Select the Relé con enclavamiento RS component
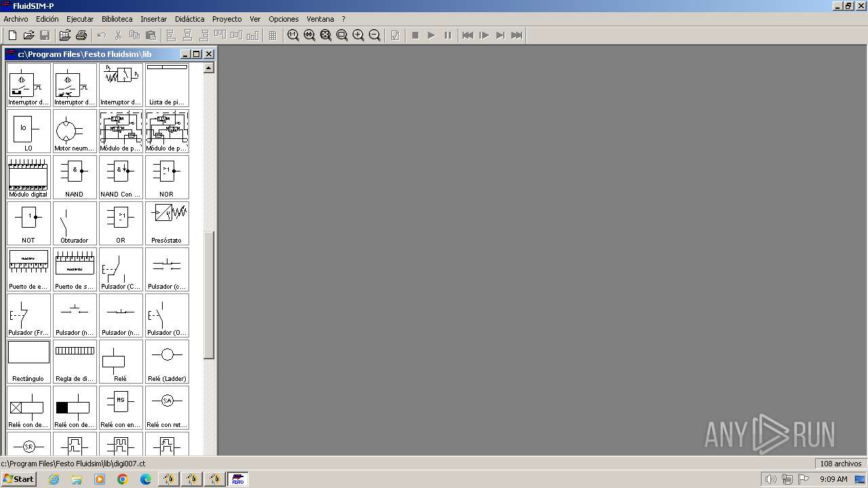This screenshot has height=488, width=868. click(x=121, y=408)
